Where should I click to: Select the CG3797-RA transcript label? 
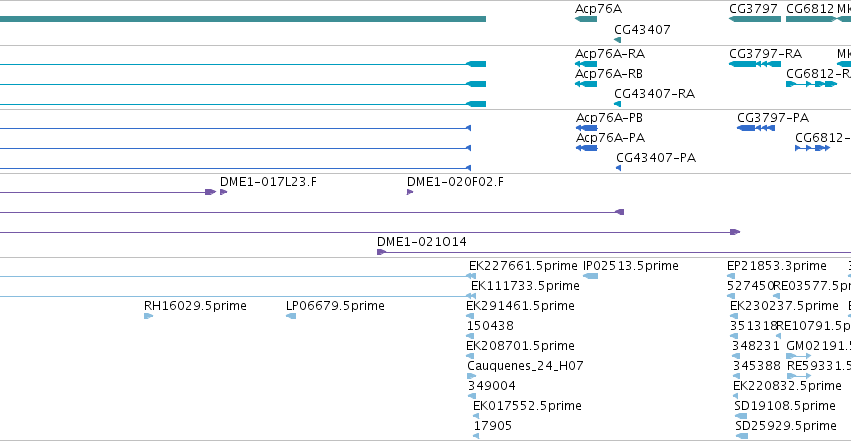[765, 54]
